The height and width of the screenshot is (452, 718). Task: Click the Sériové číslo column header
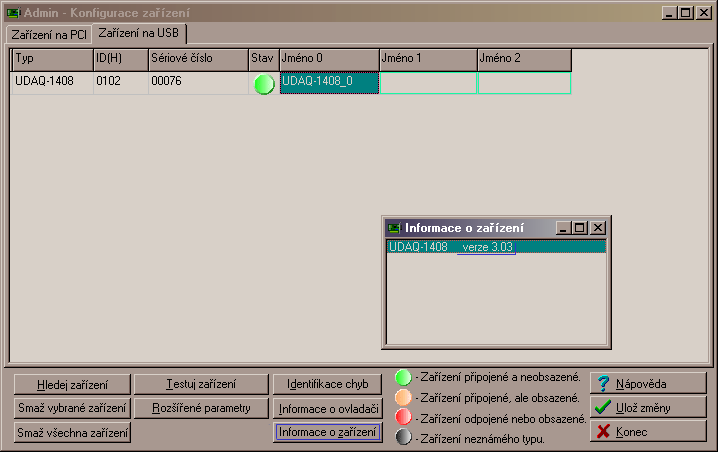[198, 60]
